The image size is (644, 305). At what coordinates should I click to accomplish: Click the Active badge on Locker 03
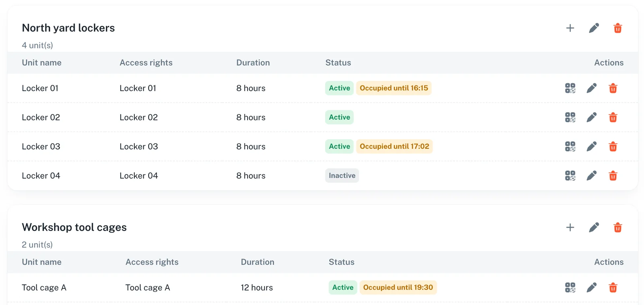click(x=339, y=146)
